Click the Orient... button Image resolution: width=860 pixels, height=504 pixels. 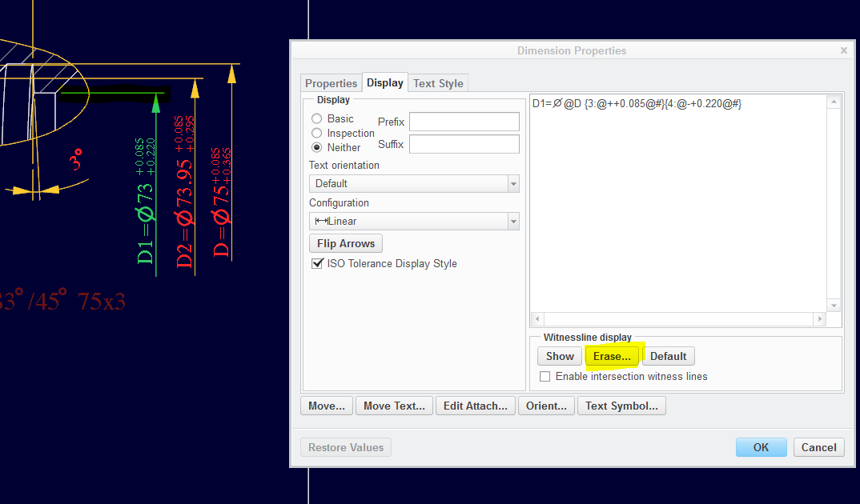pos(546,406)
